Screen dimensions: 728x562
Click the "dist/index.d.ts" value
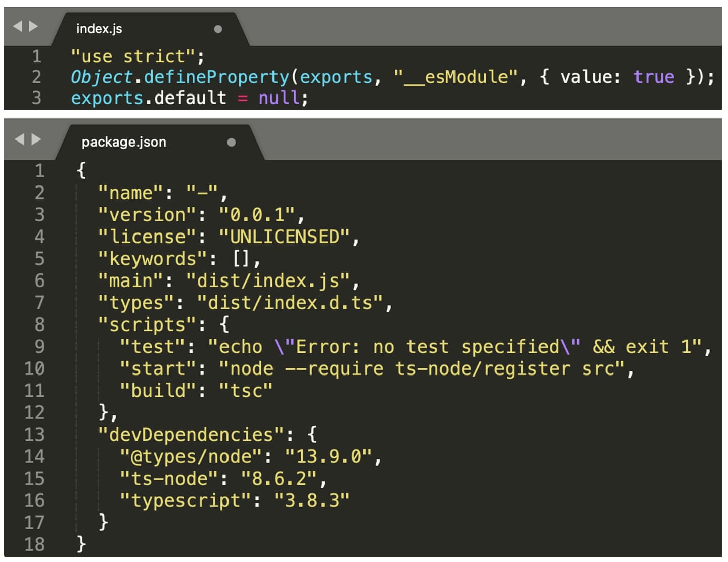pos(290,303)
